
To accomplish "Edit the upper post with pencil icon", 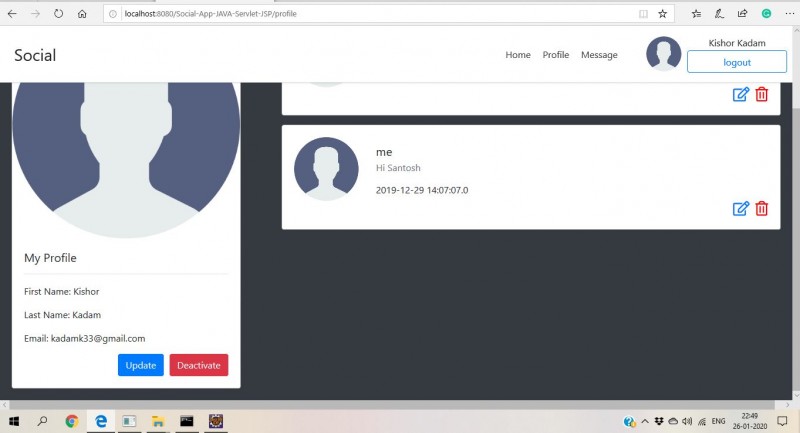I will click(741, 94).
